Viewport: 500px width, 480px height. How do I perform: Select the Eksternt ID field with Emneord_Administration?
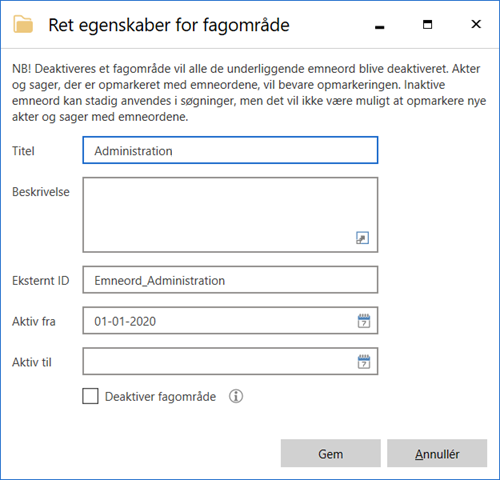coord(230,280)
